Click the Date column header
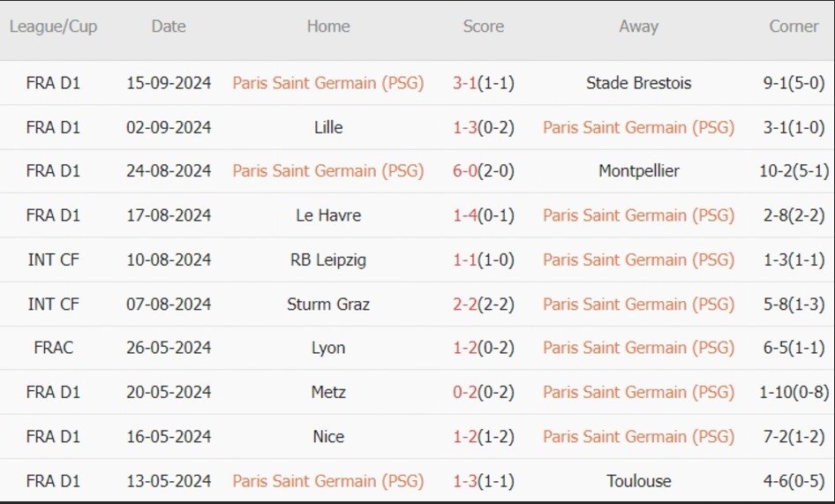The image size is (835, 504). (169, 26)
